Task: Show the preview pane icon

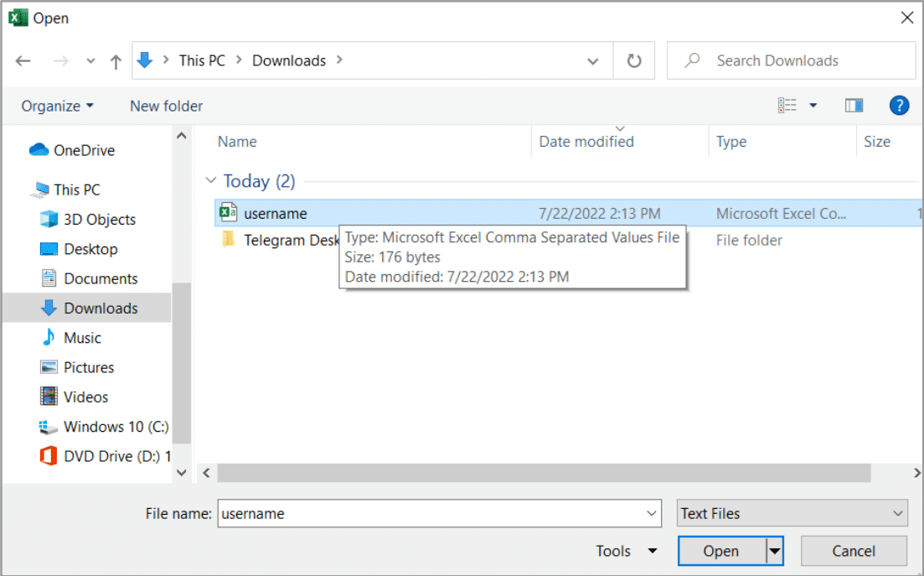Action: pyautogui.click(x=854, y=105)
